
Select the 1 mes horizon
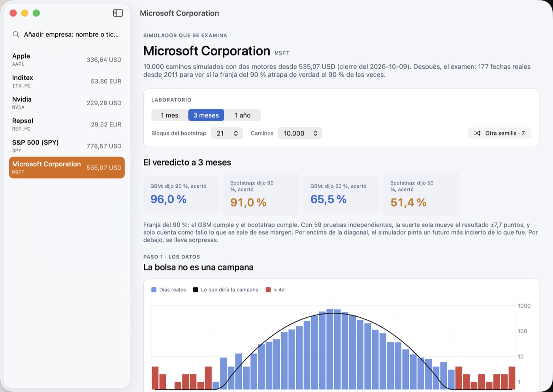tap(169, 115)
